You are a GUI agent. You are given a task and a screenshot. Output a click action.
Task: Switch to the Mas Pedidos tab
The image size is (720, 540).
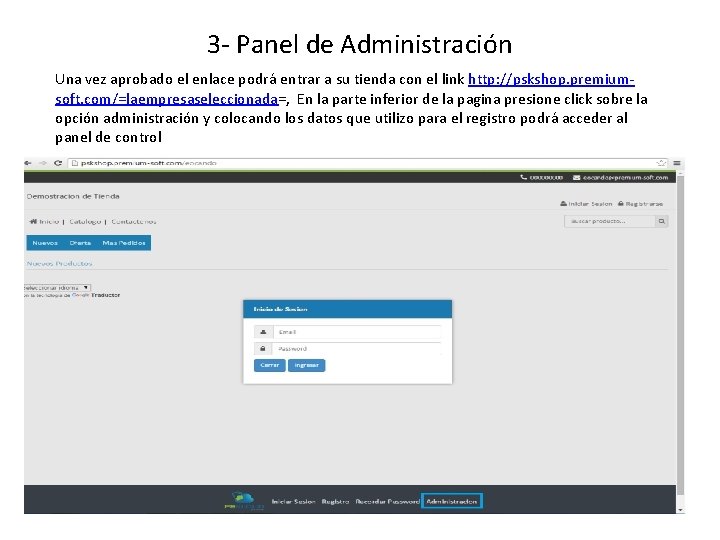[124, 243]
